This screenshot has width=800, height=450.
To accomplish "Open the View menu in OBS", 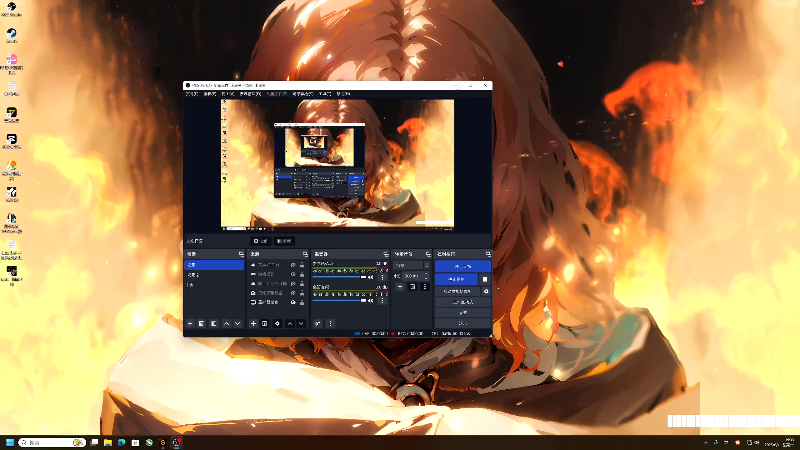I will click(228, 94).
